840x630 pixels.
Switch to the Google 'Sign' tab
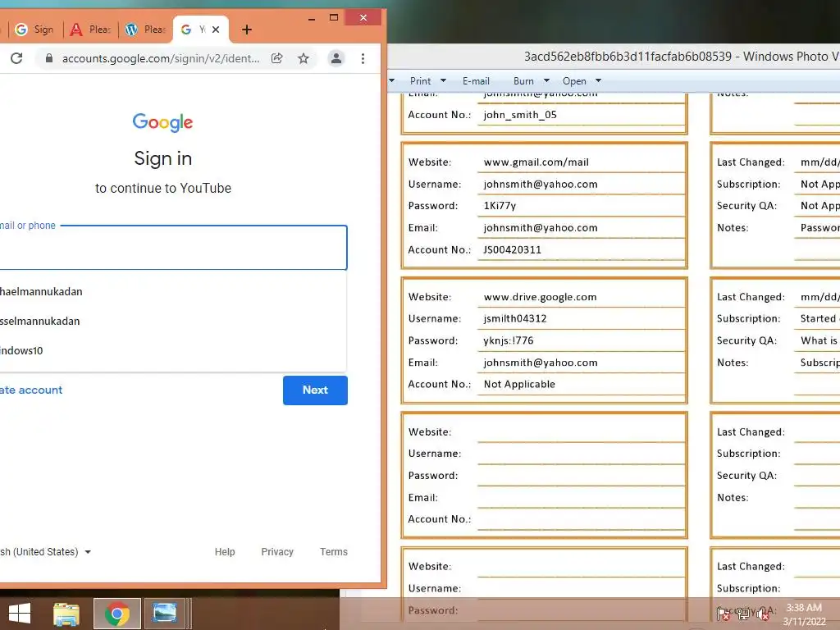(x=34, y=30)
